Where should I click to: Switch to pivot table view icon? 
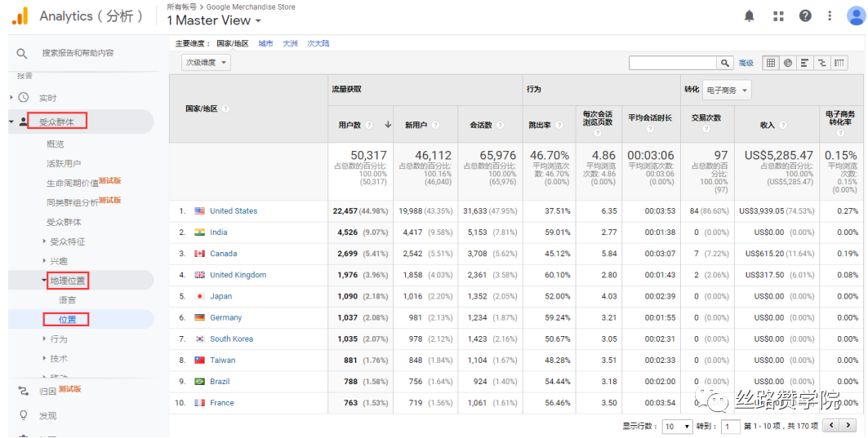tap(839, 63)
